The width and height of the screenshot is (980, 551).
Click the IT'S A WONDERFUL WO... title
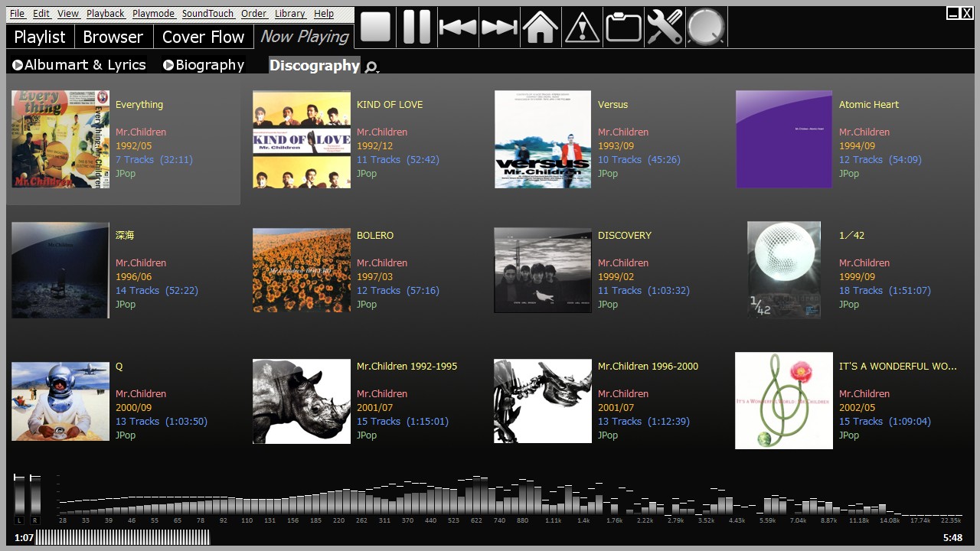click(x=898, y=367)
